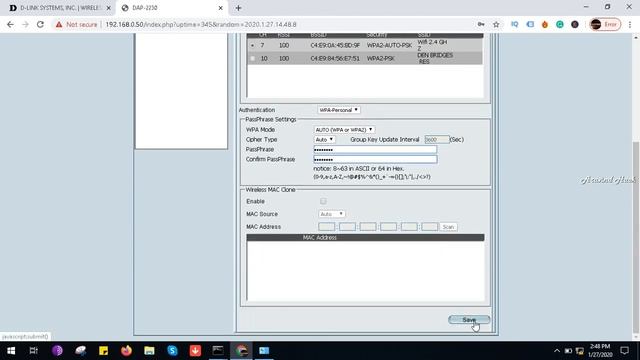Click the browser forward arrow

pyautogui.click(x=25, y=24)
